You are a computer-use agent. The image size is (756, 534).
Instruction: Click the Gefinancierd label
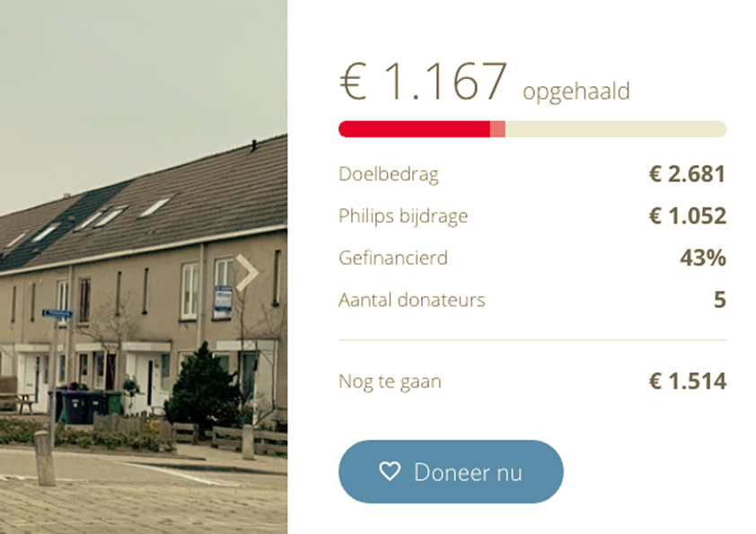tap(393, 258)
